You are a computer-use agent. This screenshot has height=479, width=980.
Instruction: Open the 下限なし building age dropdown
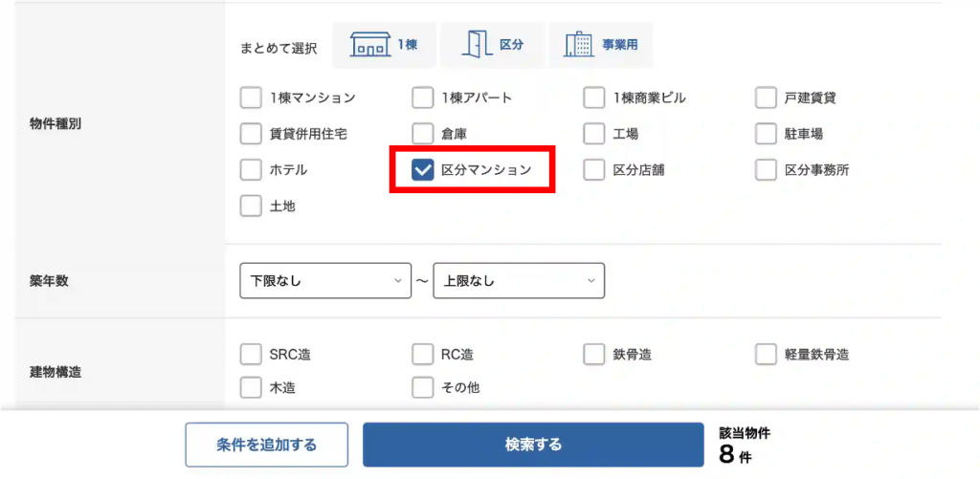pos(325,281)
